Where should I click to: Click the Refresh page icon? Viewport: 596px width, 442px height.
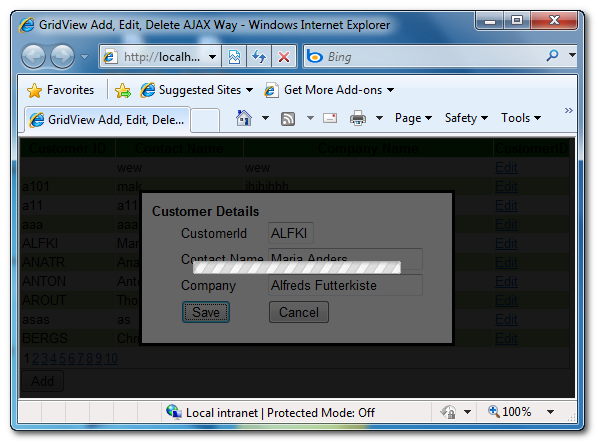[259, 57]
